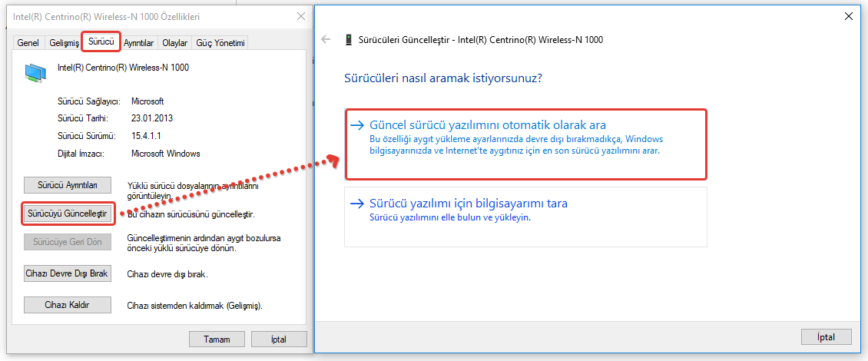
Task: Click İptal in the properties dialog
Action: (x=278, y=339)
